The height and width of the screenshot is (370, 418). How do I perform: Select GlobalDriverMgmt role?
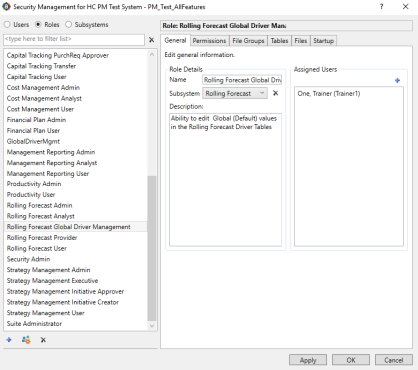[x=76, y=141]
